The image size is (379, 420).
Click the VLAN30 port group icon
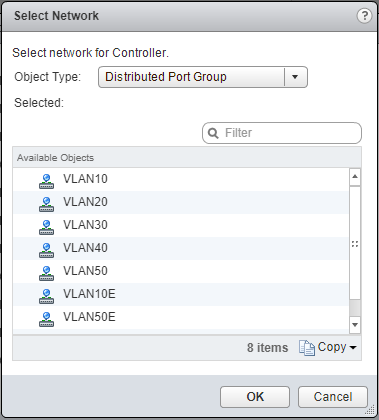46,226
